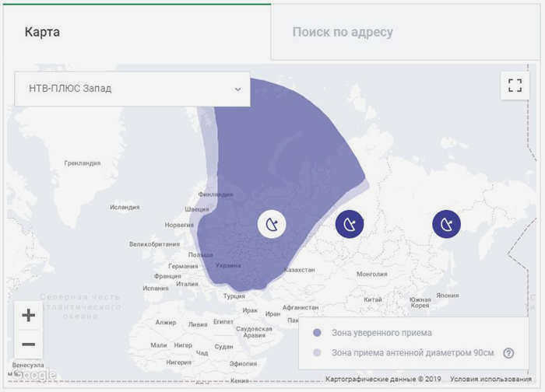Click the Польша map label
545x392 pixels.
point(201,255)
